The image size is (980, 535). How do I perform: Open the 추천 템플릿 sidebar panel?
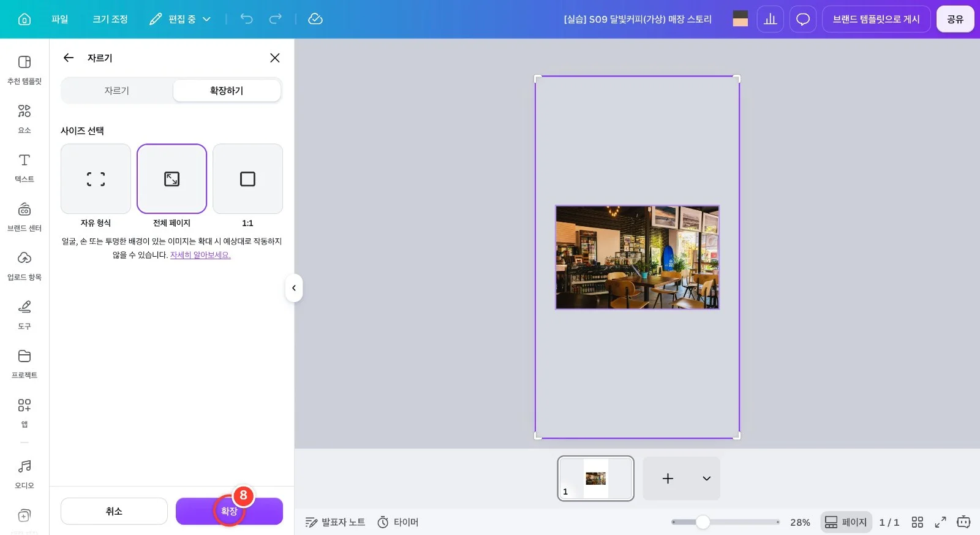[x=24, y=70]
